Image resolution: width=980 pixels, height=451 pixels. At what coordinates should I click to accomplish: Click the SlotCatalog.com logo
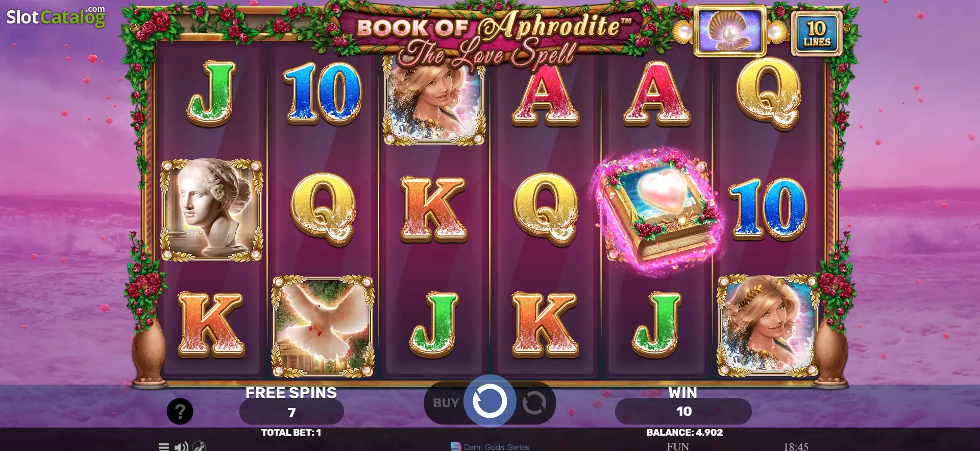[56, 16]
